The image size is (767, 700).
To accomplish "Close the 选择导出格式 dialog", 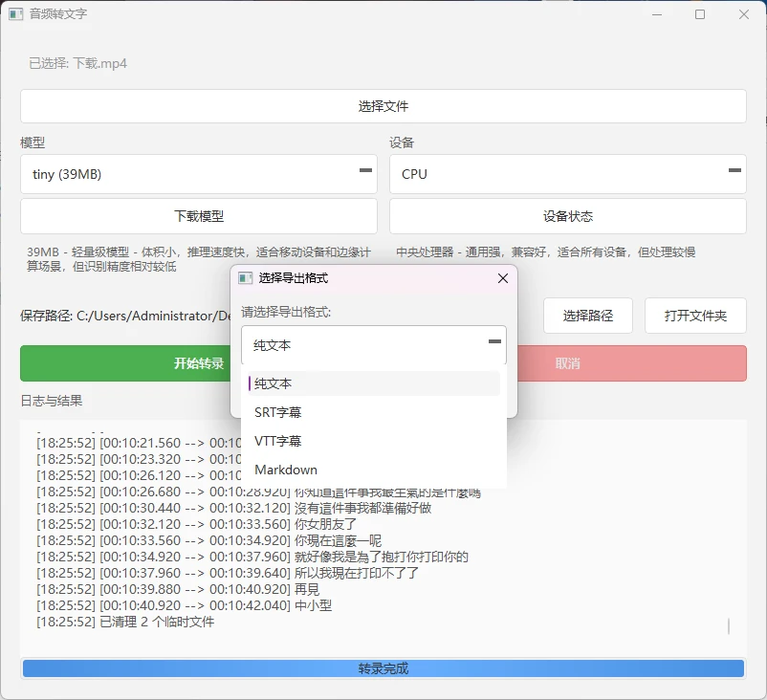I will click(502, 278).
